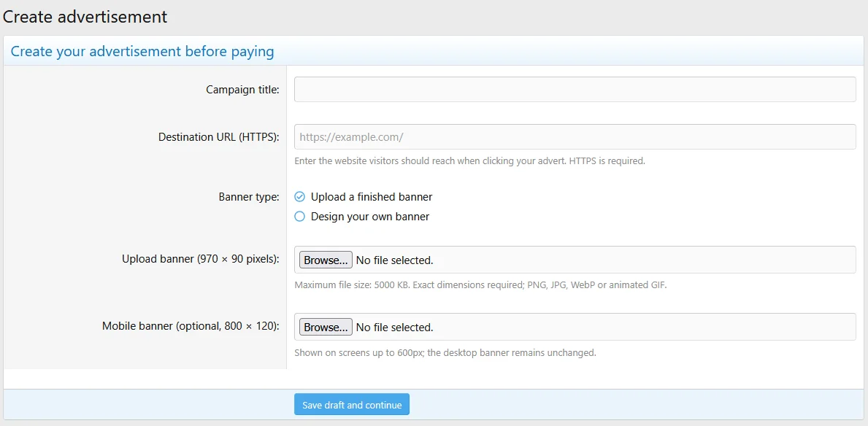Click the "Campaign title:" label
Screen dimensions: 868x426
click(x=242, y=89)
